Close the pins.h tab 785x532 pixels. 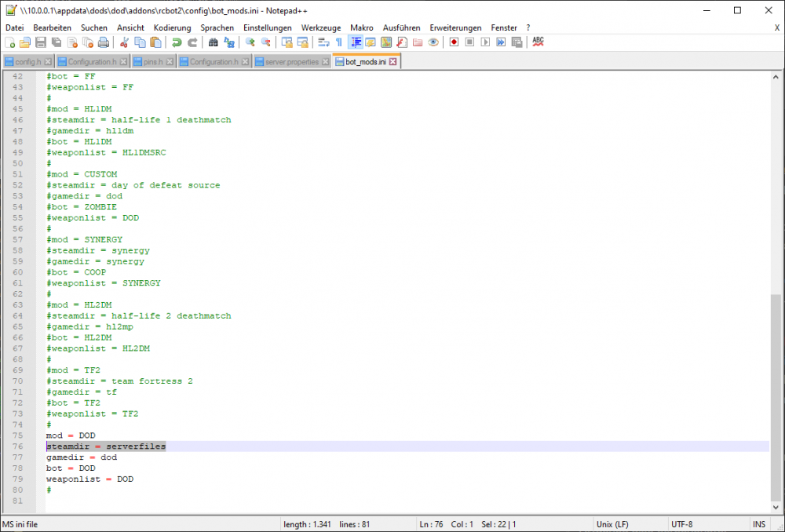tap(170, 61)
